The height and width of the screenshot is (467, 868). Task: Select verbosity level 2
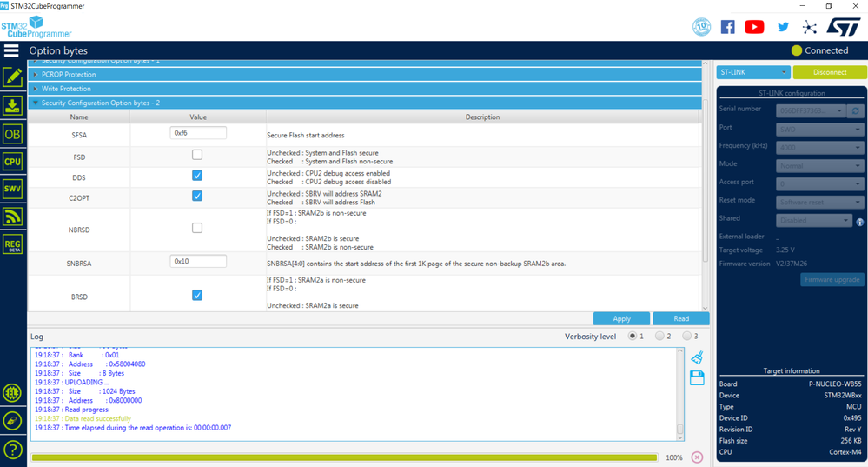pos(659,336)
